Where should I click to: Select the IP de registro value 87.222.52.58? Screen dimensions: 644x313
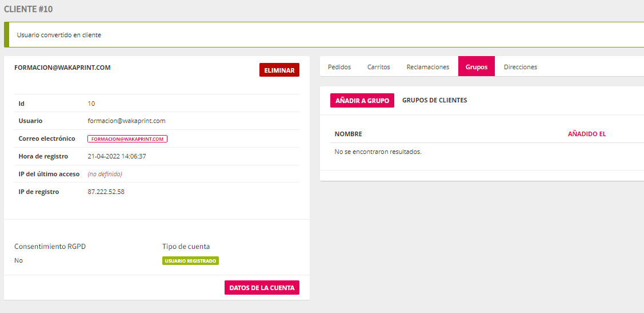coord(106,192)
